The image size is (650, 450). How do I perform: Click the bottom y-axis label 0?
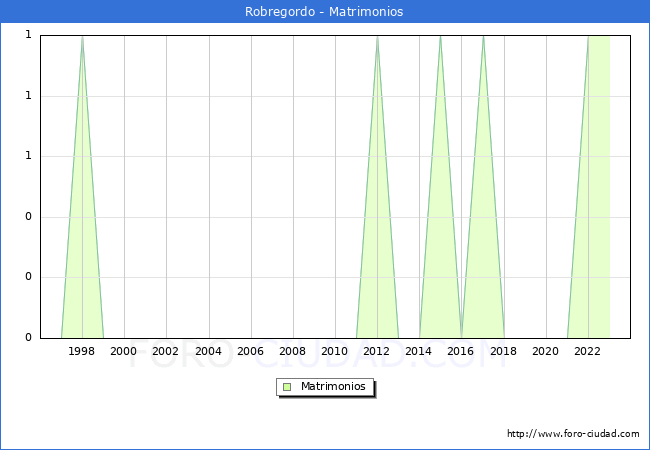coord(28,338)
